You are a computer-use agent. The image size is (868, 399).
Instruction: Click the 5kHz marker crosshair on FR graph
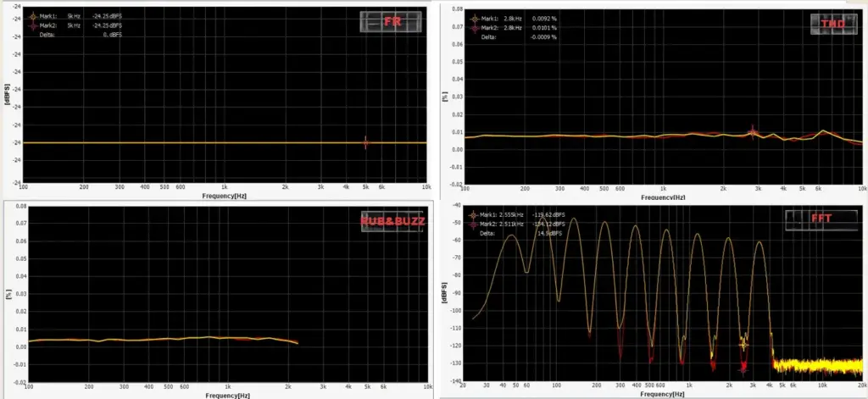pyautogui.click(x=365, y=142)
